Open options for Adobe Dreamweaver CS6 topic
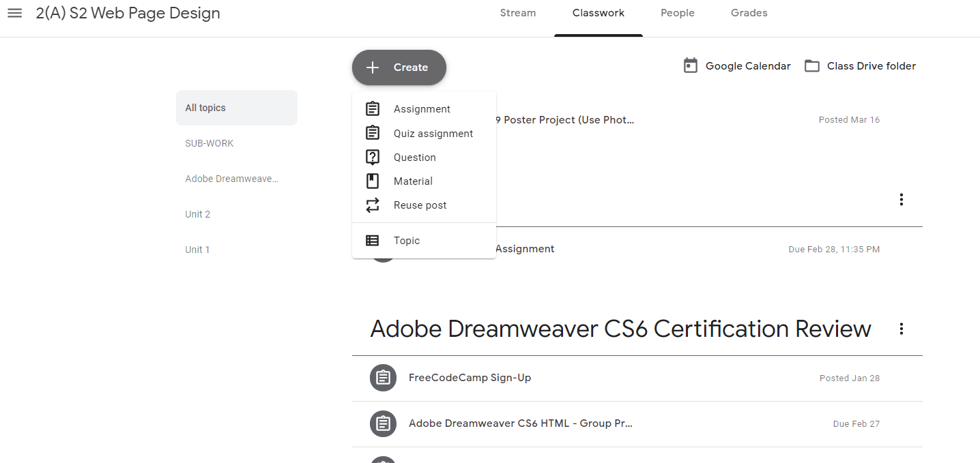The height and width of the screenshot is (463, 980). click(901, 329)
